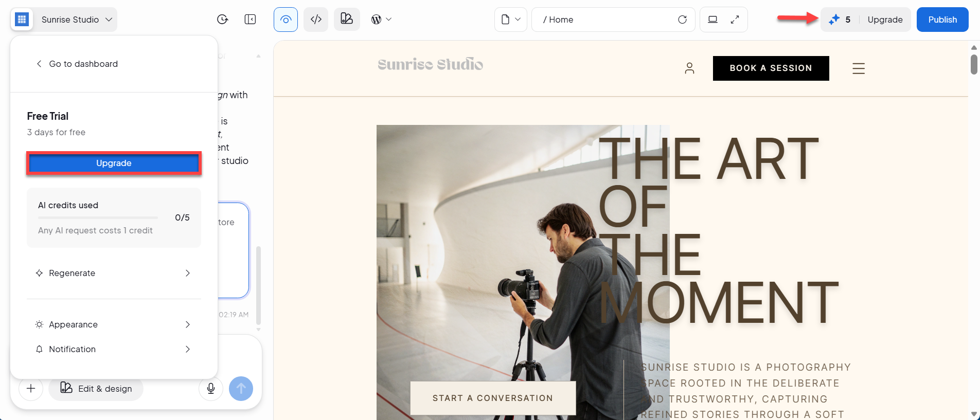This screenshot has width=980, height=420.
Task: Open the Sunrise Studio site dropdown
Action: [x=77, y=20]
